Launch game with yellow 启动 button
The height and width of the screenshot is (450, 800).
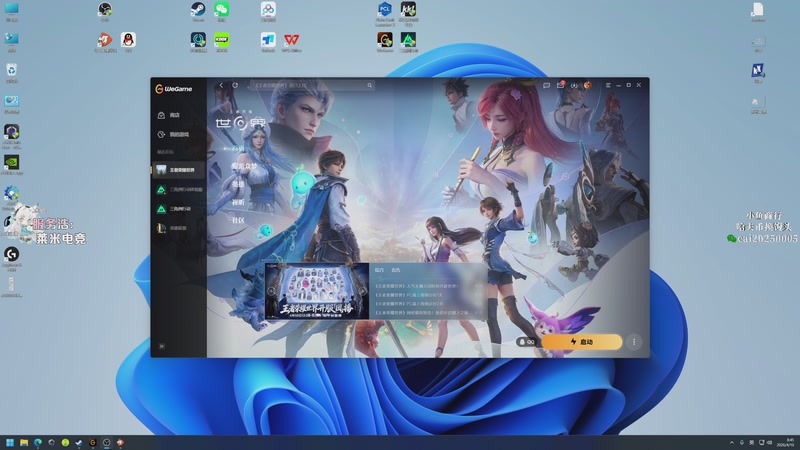582,342
